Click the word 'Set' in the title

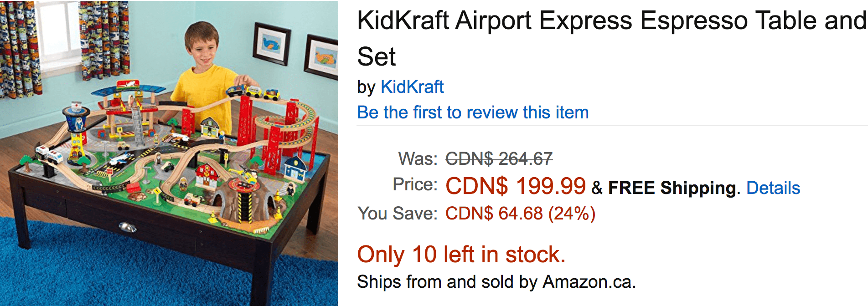click(376, 57)
